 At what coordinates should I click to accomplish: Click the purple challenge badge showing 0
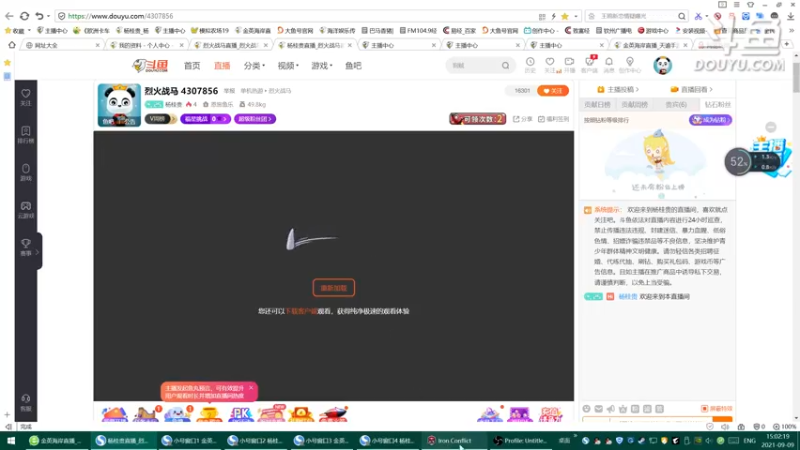[x=205, y=119]
